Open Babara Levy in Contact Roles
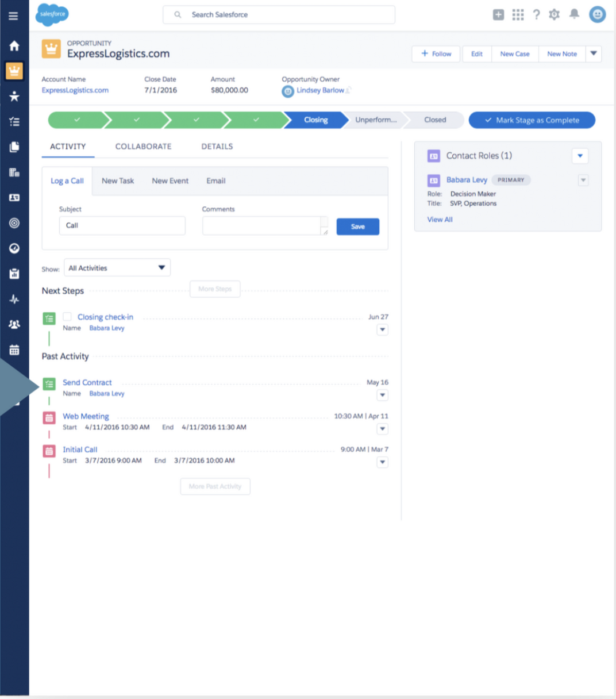Image resolution: width=616 pixels, height=699 pixels. (x=467, y=180)
